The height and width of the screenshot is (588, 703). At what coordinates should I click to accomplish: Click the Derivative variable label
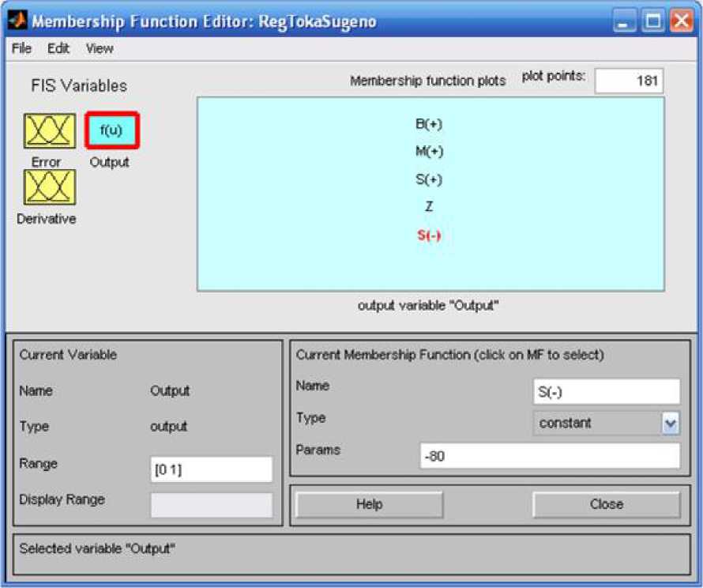tap(46, 219)
